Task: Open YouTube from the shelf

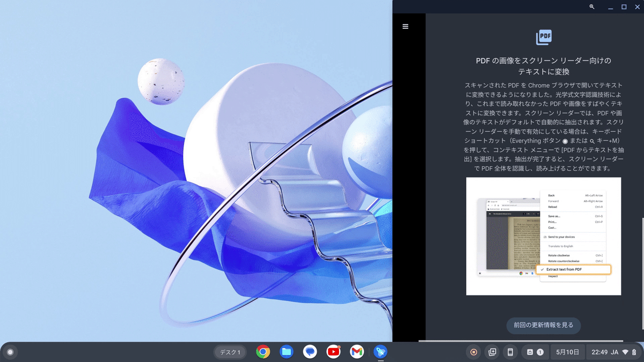Action: click(333, 352)
